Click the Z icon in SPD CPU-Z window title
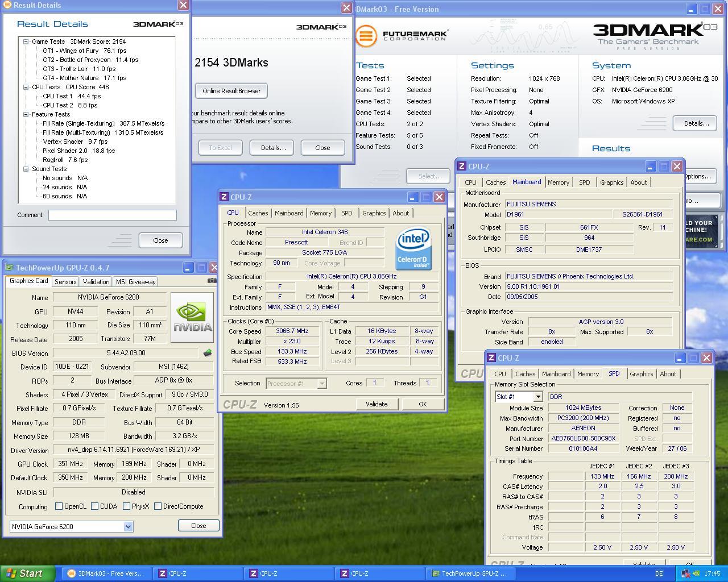 click(x=491, y=357)
